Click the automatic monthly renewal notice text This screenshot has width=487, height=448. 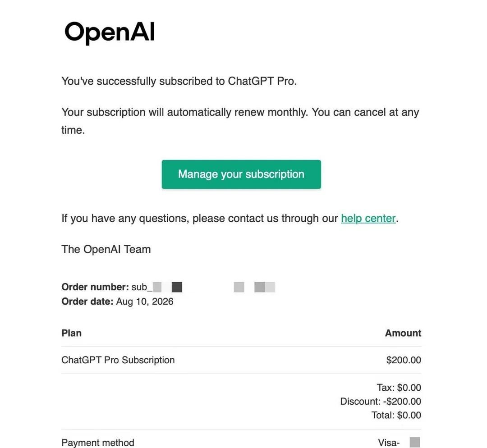click(240, 121)
